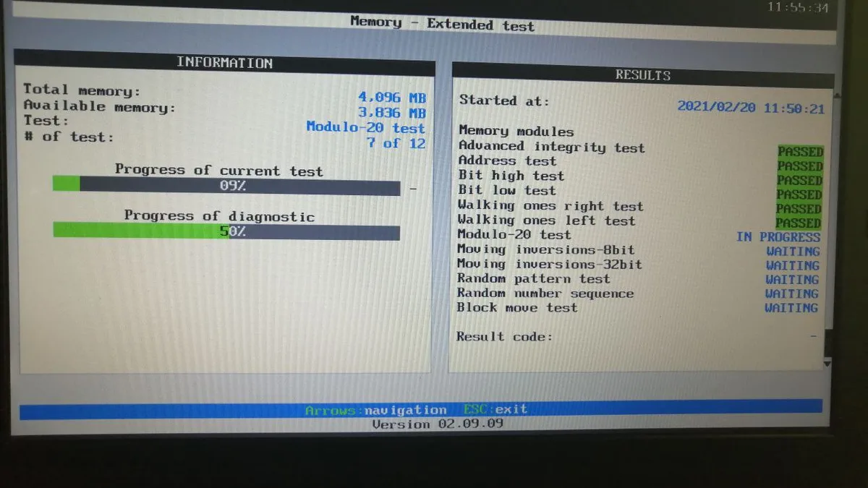Click the available memory value '3,836 MB'
Viewport: 868px width, 488px height.
392,113
